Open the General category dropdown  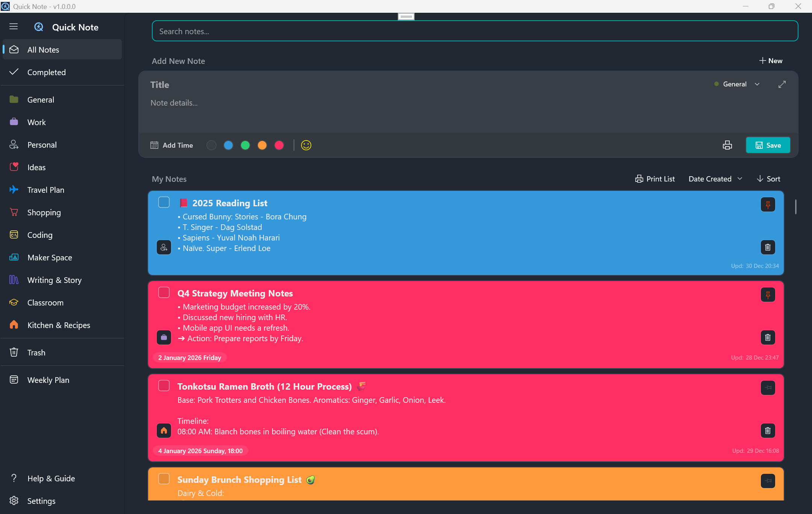(x=737, y=84)
